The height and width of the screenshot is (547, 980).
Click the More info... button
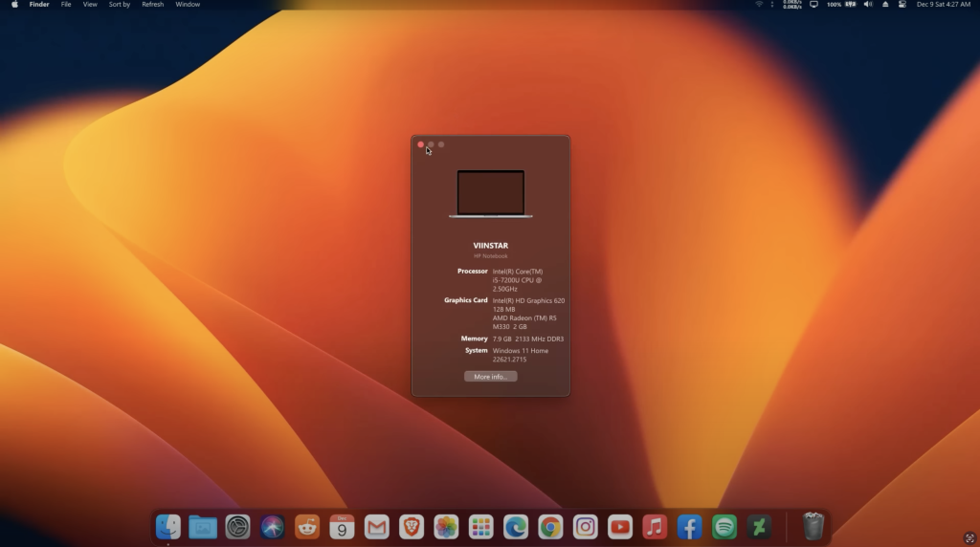pyautogui.click(x=491, y=377)
